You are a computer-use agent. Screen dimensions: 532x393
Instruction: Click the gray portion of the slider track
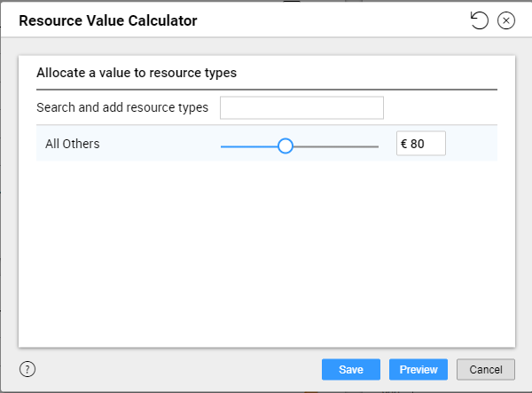(x=335, y=146)
